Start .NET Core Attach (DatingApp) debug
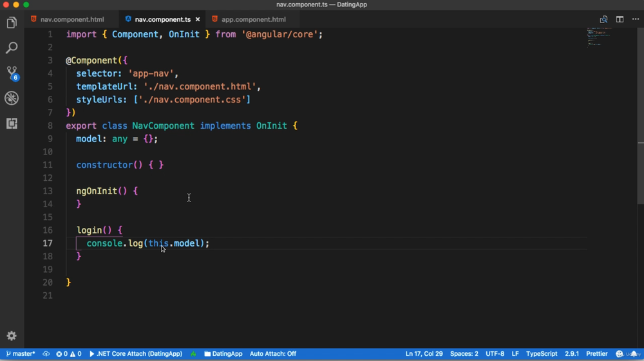 point(135,354)
